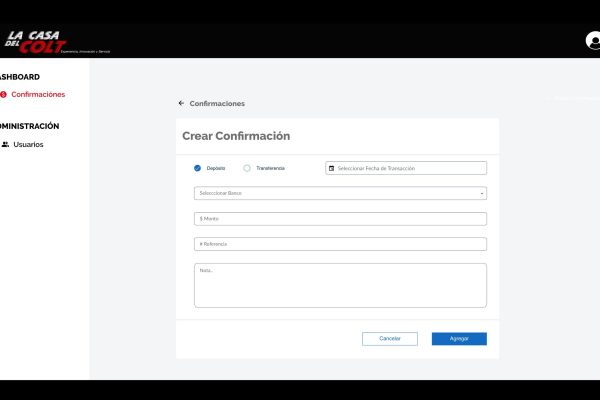The image size is (600, 400).
Task: Click the DASHBOARD section label
Action: (20, 77)
